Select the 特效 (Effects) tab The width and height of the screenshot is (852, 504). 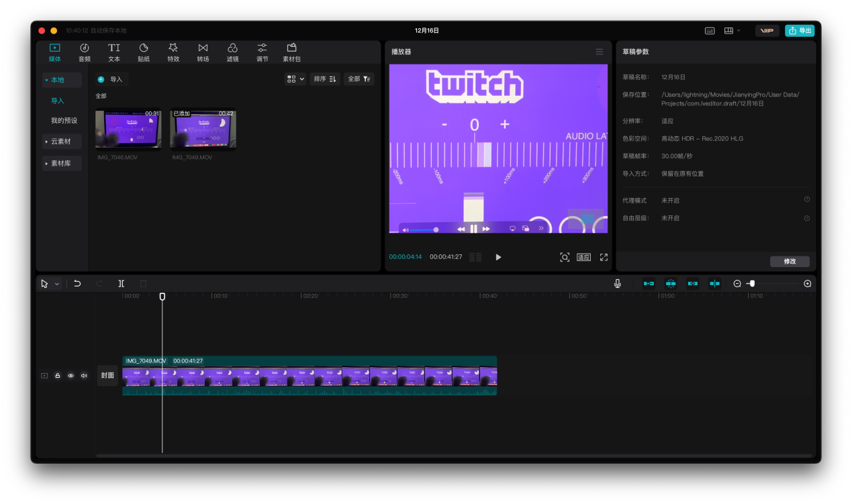pyautogui.click(x=173, y=52)
